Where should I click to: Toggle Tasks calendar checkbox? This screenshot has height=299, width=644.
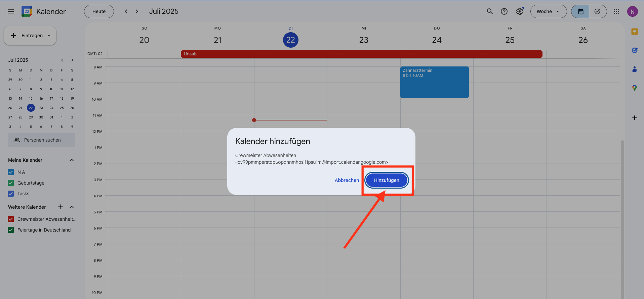[x=11, y=194]
